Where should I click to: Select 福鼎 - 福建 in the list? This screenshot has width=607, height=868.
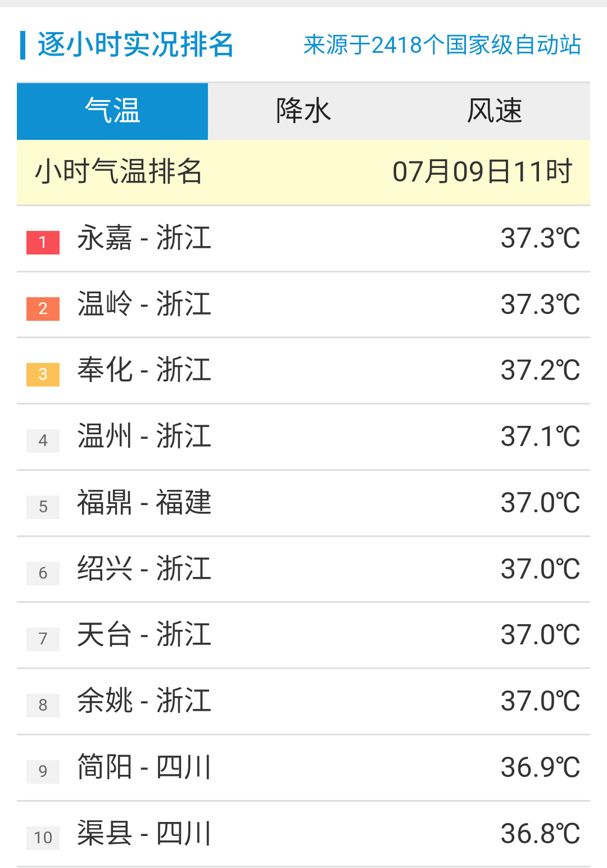click(x=144, y=503)
